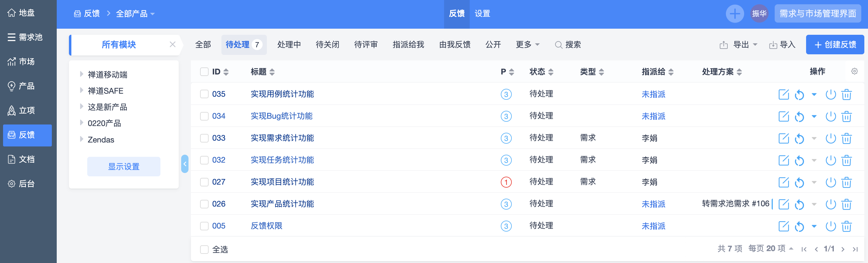Delete feedback 005 using trash icon
This screenshot has width=868, height=263.
pos(846,226)
